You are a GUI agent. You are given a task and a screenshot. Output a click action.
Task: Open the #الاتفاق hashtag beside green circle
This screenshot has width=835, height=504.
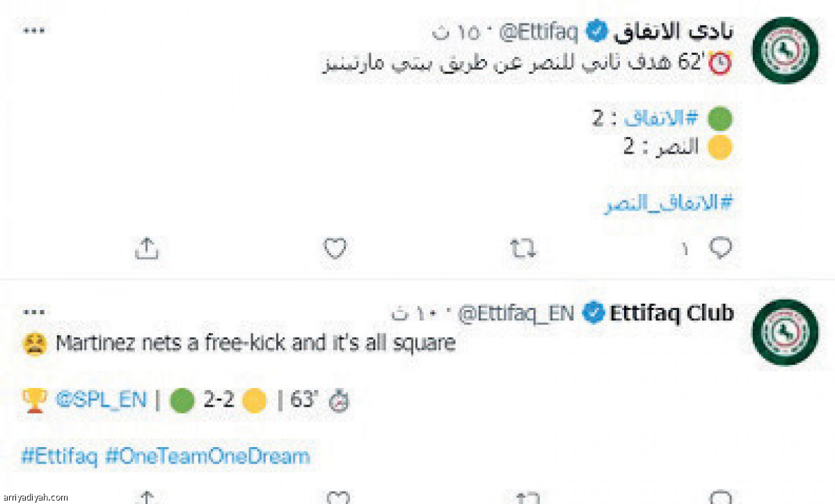point(660,118)
